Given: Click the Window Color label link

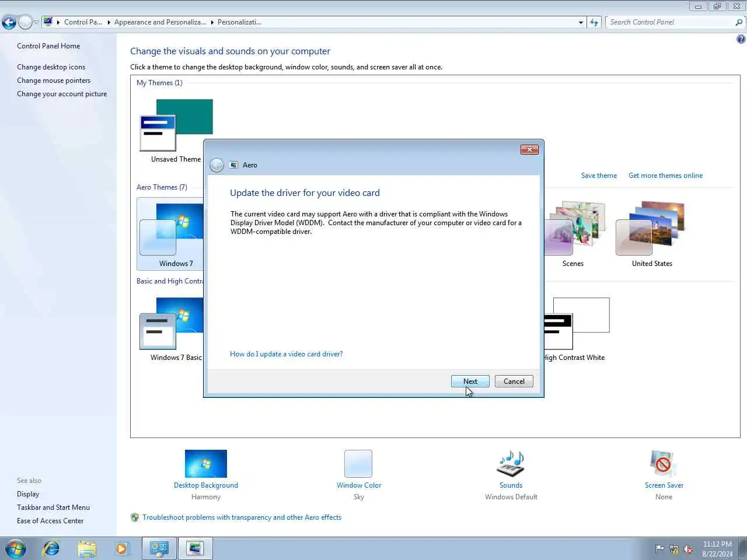Looking at the screenshot, I should click(358, 485).
